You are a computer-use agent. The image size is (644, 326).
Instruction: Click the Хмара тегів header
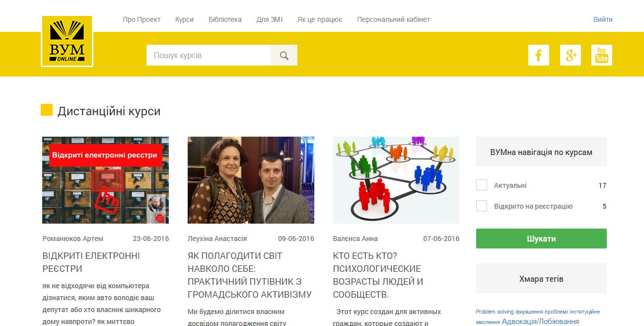coord(541,278)
